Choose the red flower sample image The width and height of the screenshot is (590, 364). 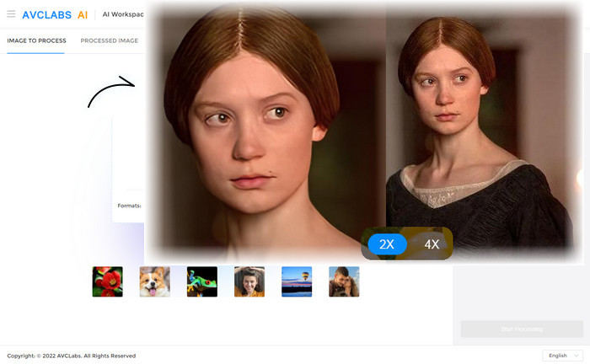pyautogui.click(x=107, y=281)
